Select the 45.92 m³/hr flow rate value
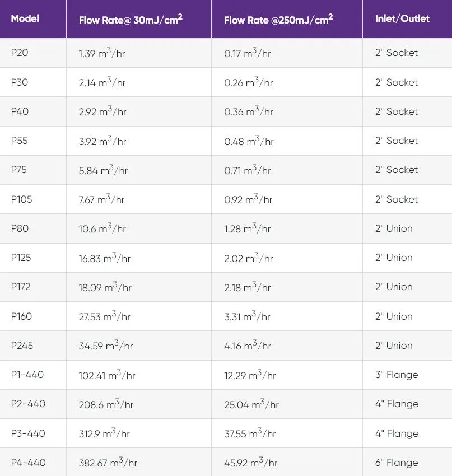The image size is (452, 476). (251, 462)
